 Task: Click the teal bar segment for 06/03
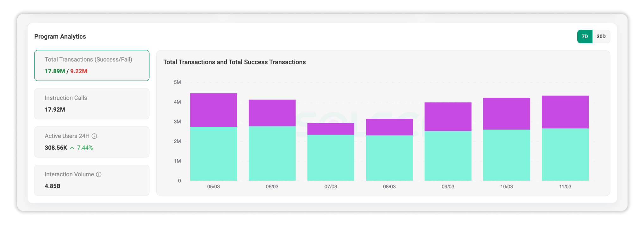(272, 154)
